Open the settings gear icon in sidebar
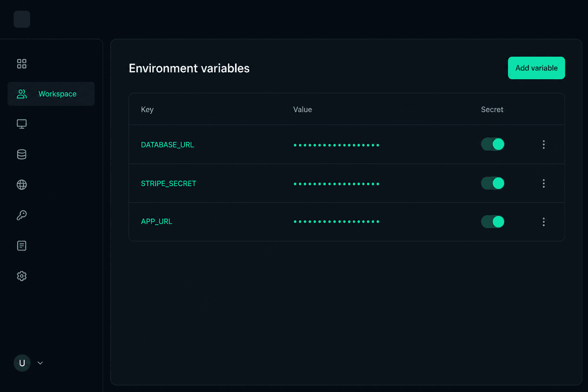 22,276
